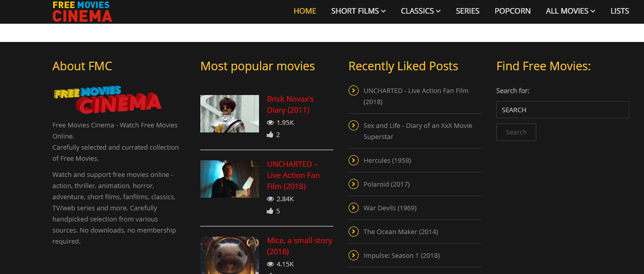Screen dimensions: 644x274
Task: Go to the Series menu item
Action: 467,11
